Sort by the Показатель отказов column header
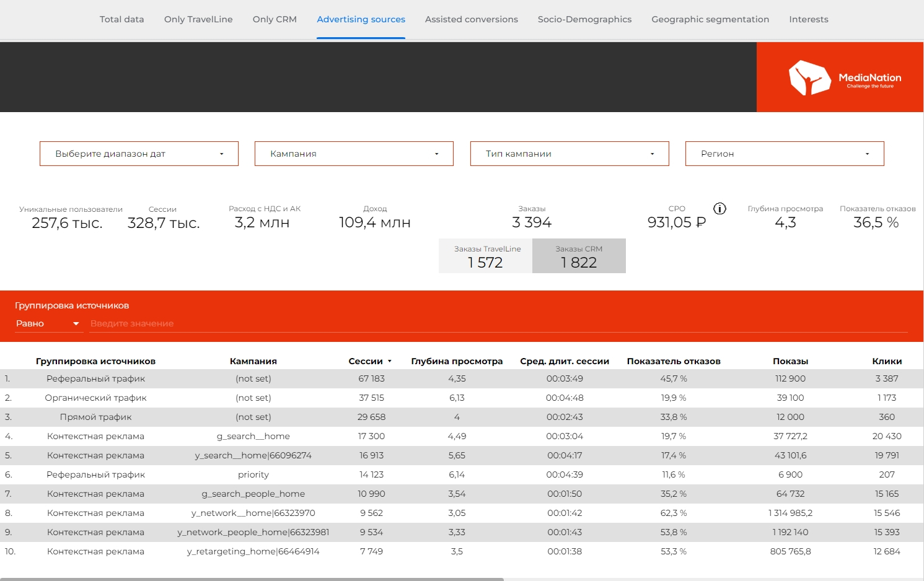Image resolution: width=924 pixels, height=581 pixels. point(673,361)
